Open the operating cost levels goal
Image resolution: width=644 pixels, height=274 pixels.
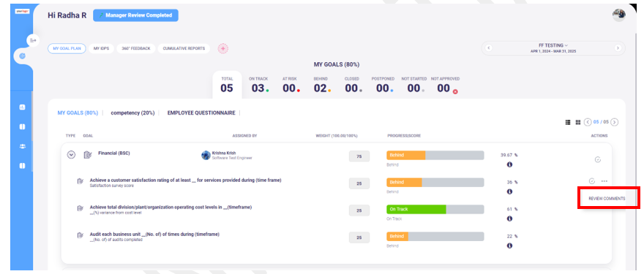click(x=171, y=207)
